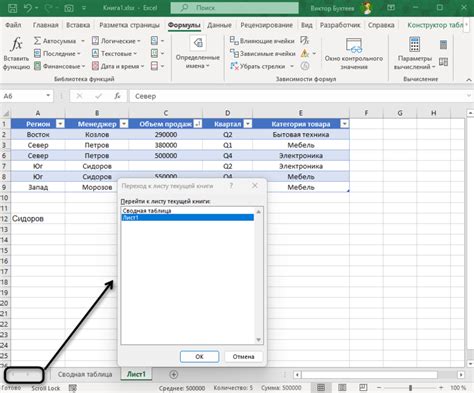474x393 pixels.
Task: Select Сводная таблица in the sheet list
Action: [187, 211]
